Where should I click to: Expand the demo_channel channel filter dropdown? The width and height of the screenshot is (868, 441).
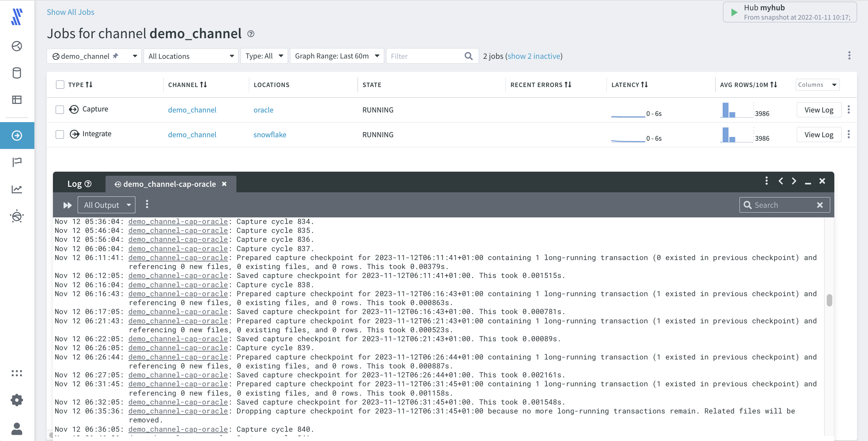click(134, 56)
